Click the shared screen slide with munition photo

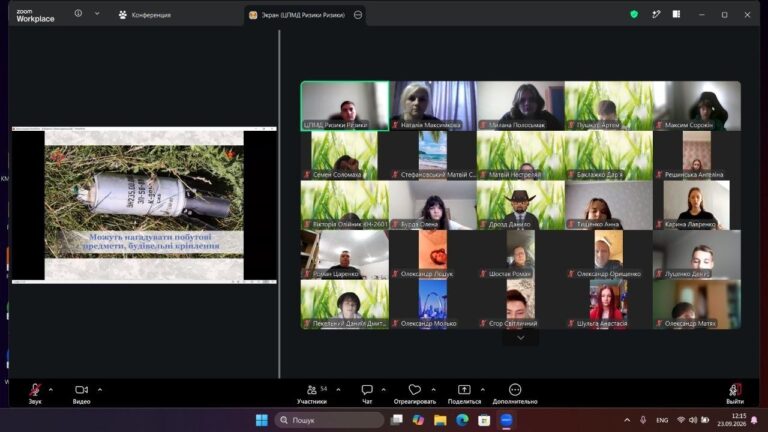144,205
